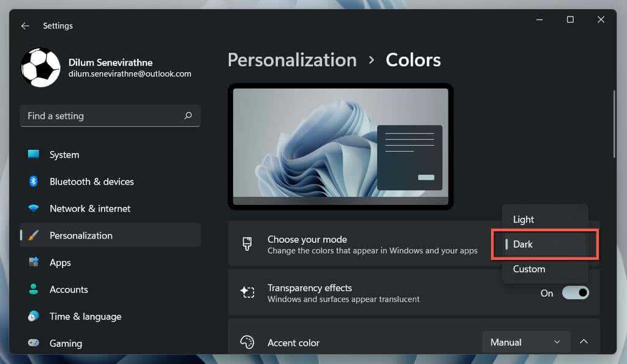Click the Network & internet wifi icon

[34, 208]
